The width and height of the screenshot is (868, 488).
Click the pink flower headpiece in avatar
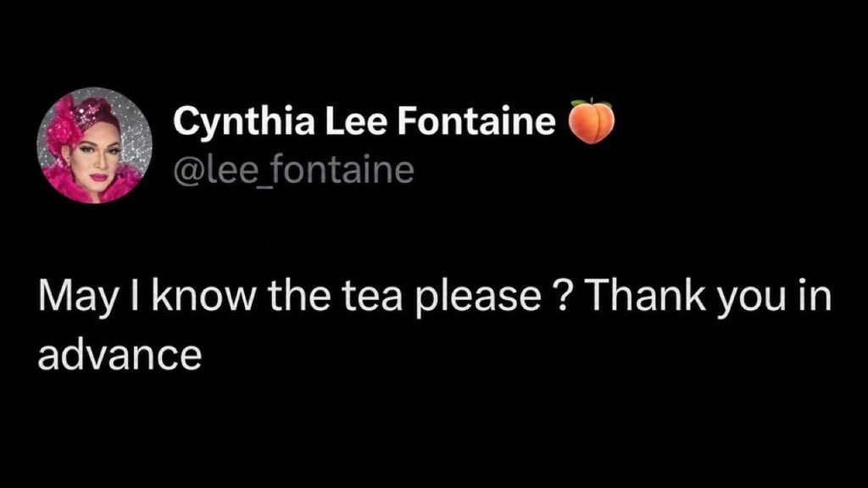61,129
